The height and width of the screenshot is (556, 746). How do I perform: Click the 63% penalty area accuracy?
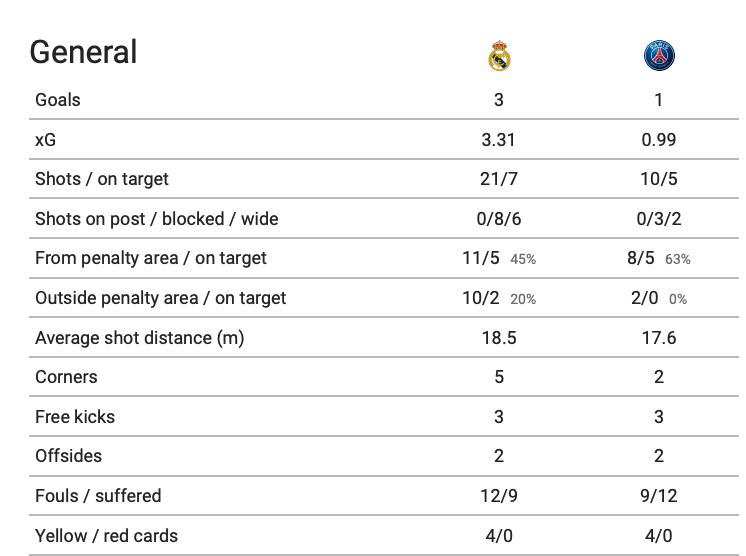[677, 259]
